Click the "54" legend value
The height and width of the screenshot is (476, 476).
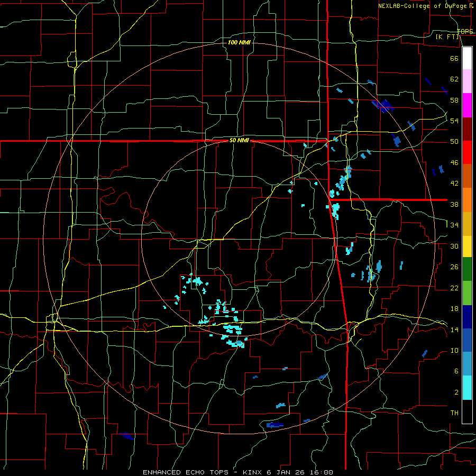454,121
